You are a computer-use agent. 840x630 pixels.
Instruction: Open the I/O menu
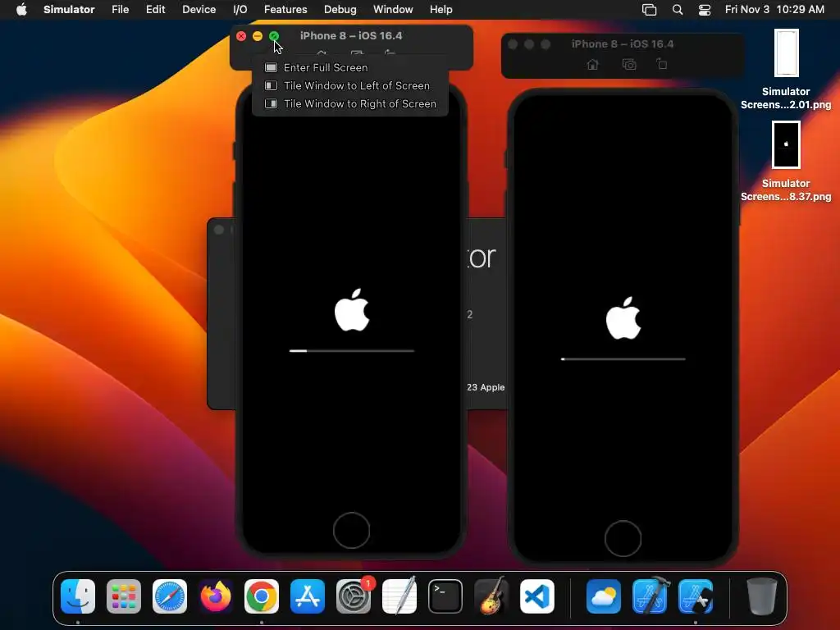point(240,10)
